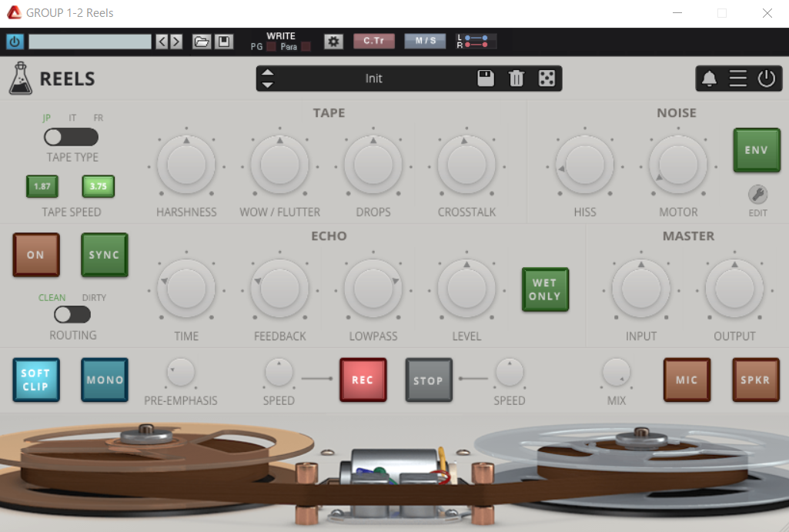Image resolution: width=789 pixels, height=532 pixels.
Task: Select 1.87 tape speed
Action: coord(42,186)
